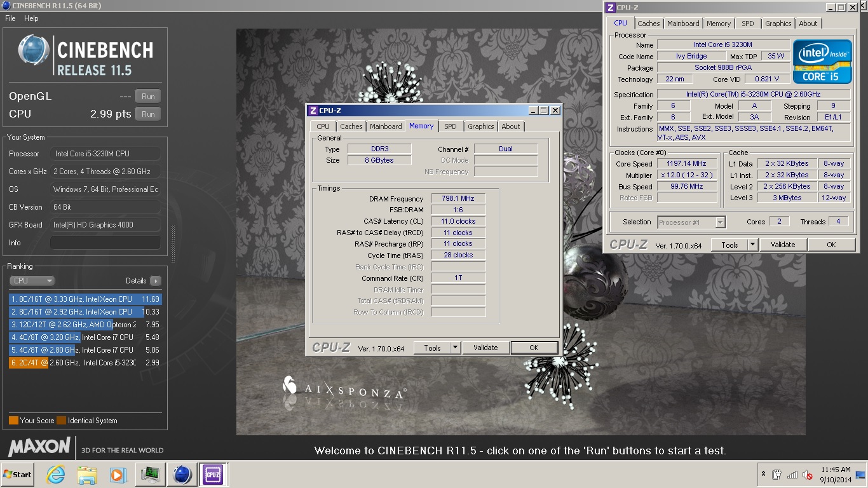Switch to About tab in Memory CPU-Z window
The image size is (868, 488).
click(x=511, y=126)
